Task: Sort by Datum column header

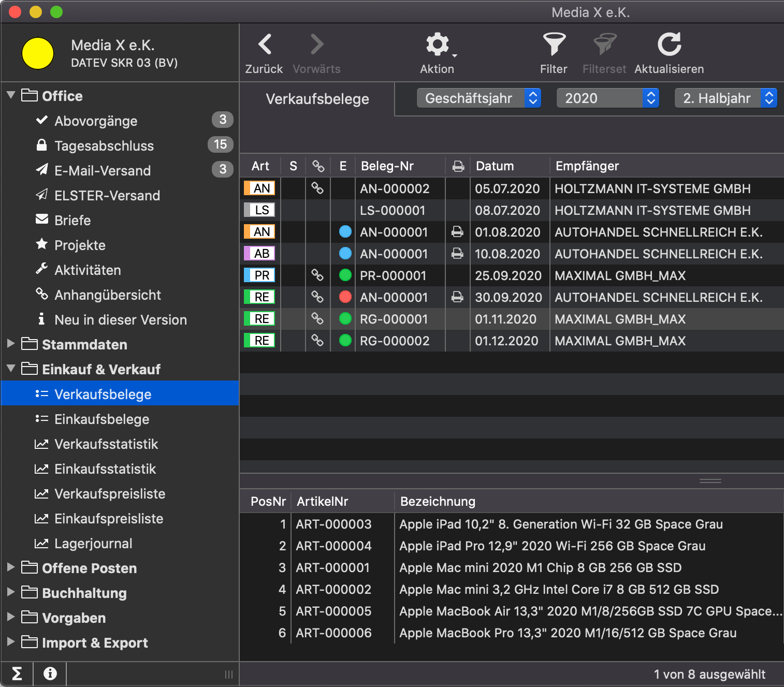Action: [x=495, y=166]
